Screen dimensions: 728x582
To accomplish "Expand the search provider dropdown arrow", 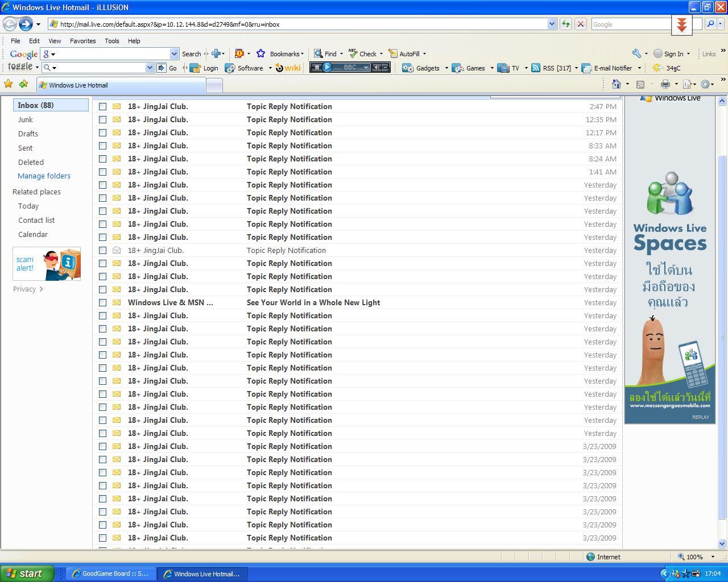I will click(721, 24).
